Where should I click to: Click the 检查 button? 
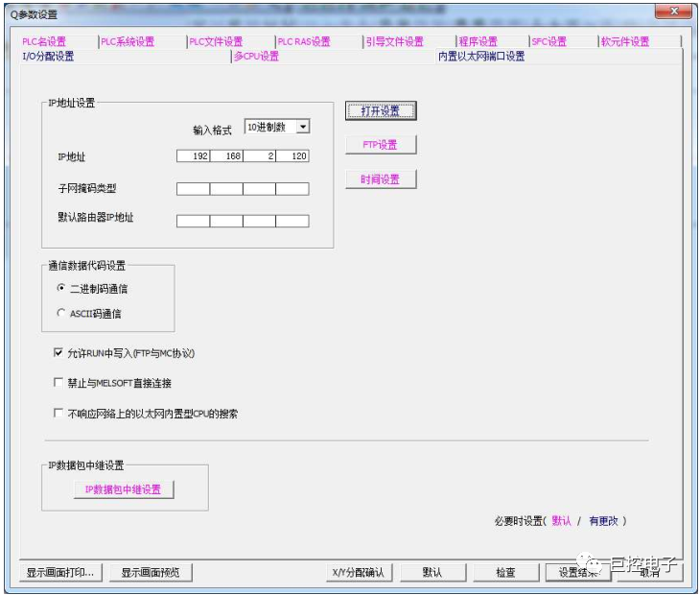click(505, 572)
